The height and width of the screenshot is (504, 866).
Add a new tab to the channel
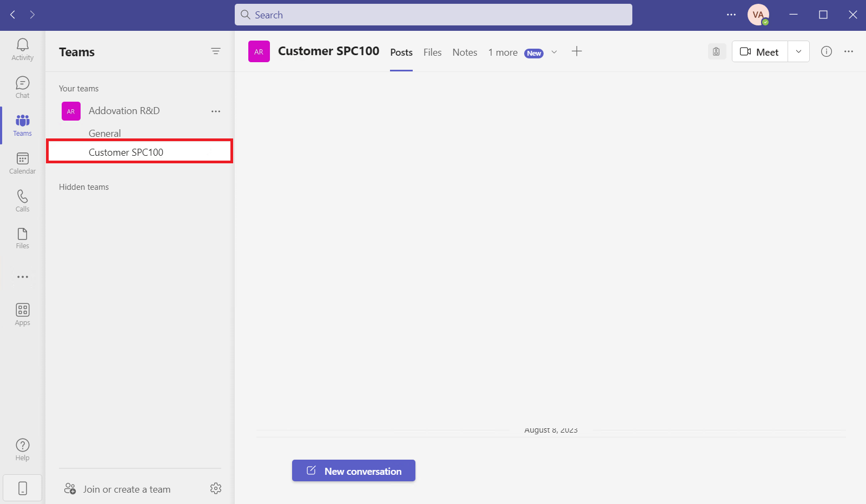(x=577, y=51)
